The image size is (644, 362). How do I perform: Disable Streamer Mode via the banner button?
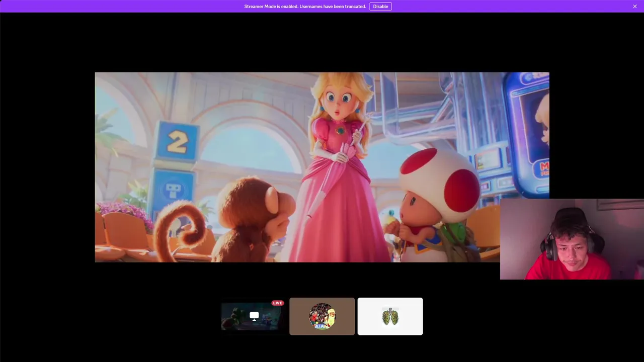tap(380, 7)
